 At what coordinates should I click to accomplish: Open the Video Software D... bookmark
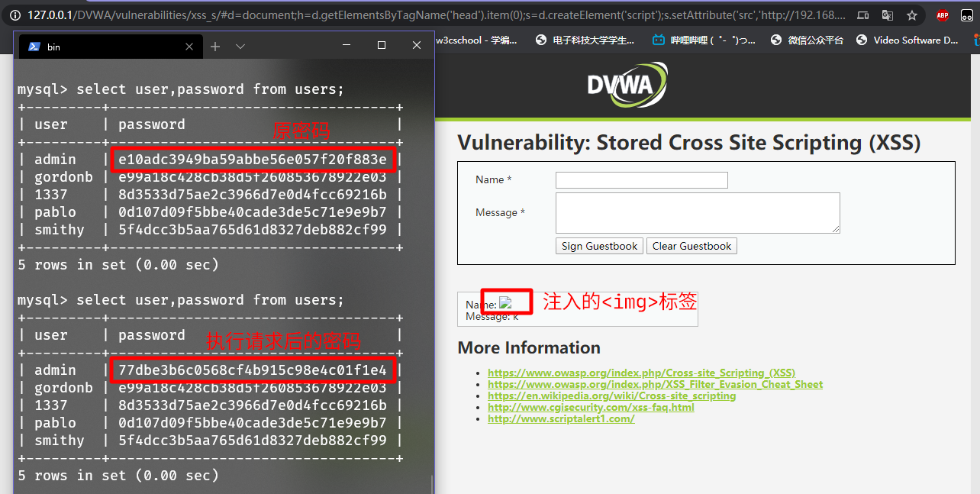tap(907, 40)
